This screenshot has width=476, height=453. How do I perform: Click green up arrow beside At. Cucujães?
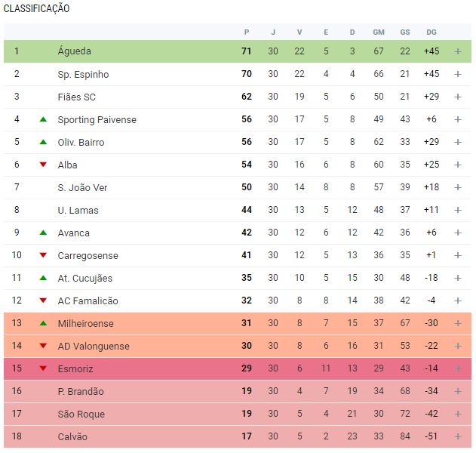(43, 278)
